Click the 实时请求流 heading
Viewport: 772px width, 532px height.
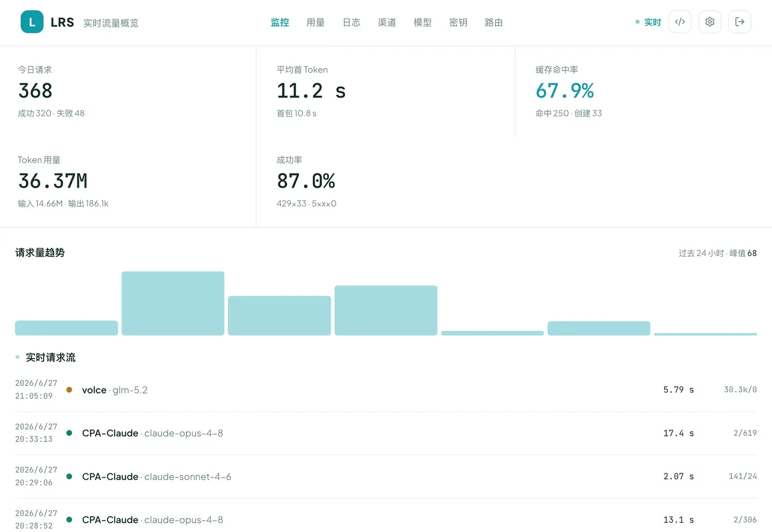pos(50,358)
